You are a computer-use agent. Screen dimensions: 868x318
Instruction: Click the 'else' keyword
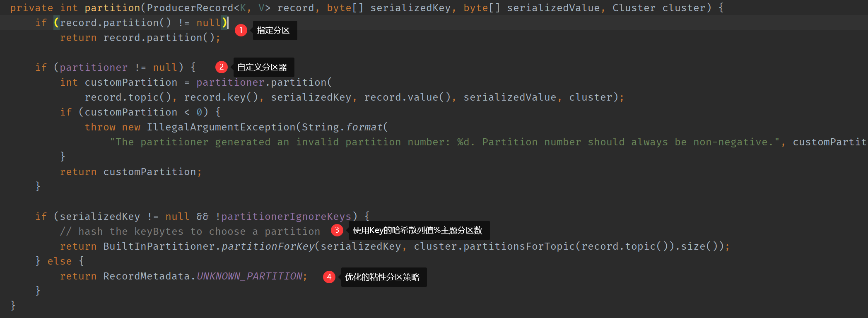click(x=60, y=261)
